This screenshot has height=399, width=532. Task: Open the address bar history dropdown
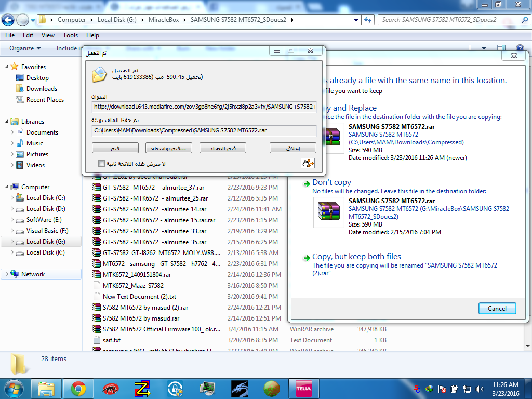356,20
